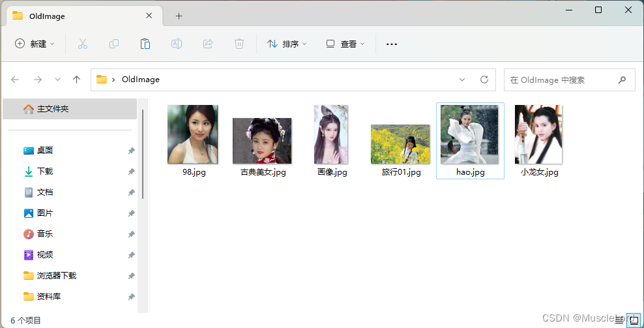This screenshot has height=328, width=644.
Task: Click the navigation pane scrollbar
Action: click(143, 154)
